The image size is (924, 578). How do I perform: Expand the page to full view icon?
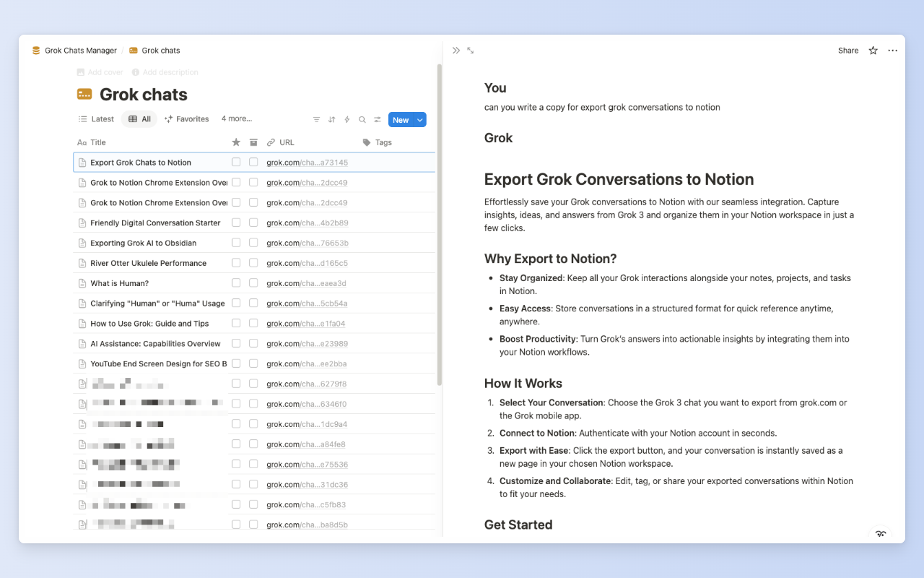470,50
